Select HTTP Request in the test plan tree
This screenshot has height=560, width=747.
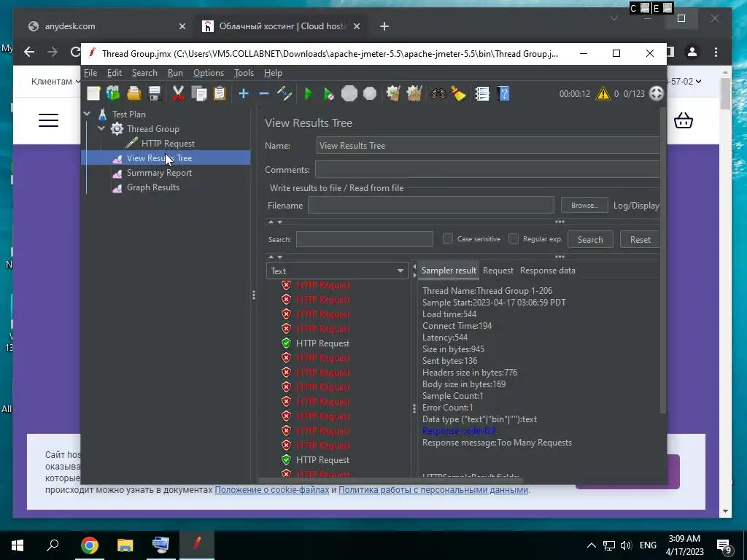tap(168, 144)
